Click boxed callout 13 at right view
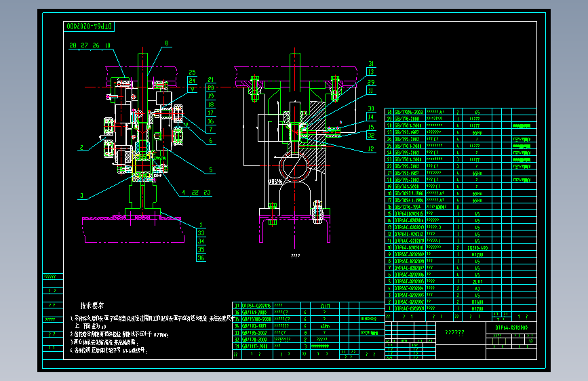Image resolution: width=588 pixels, height=381 pixels. (371, 72)
